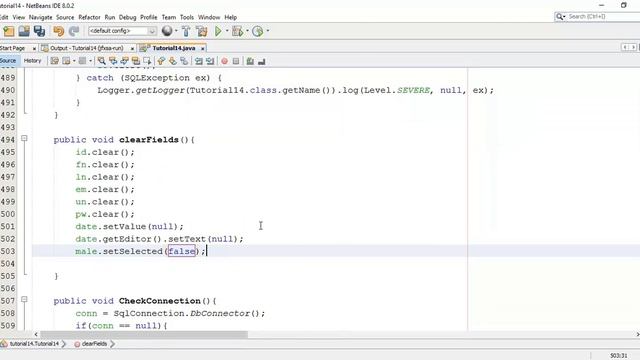The image size is (640, 360).
Task: Click the horizontal scrollbar thumb
Action: (144, 334)
